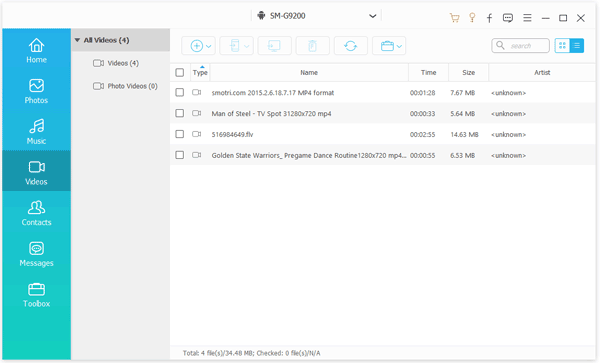Click the Export to device phone icon
600x363 pixels.
click(235, 46)
